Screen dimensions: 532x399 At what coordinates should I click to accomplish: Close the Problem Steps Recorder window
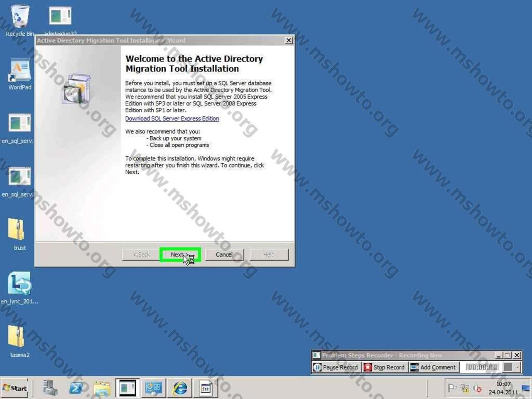517,355
